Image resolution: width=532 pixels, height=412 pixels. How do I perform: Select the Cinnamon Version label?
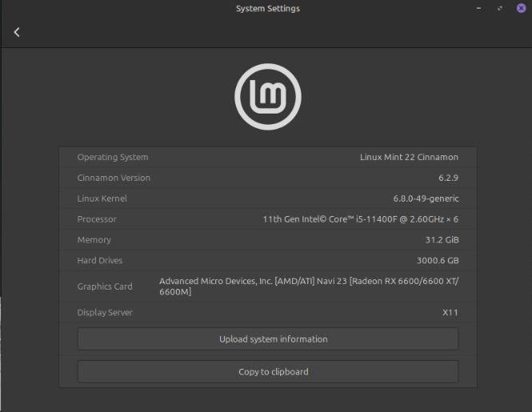coord(114,178)
